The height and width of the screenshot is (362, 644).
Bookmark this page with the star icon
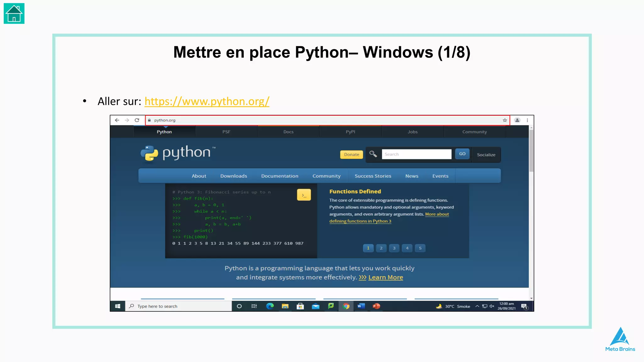(x=505, y=120)
